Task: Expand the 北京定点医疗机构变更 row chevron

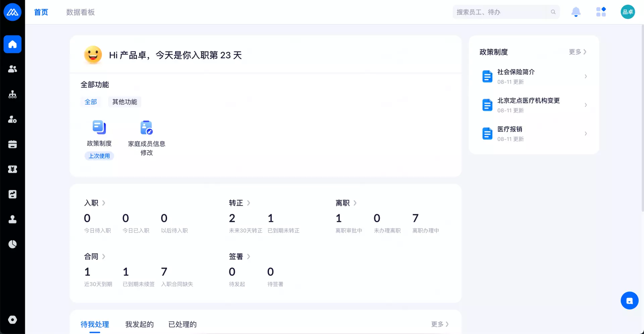Action: point(586,105)
